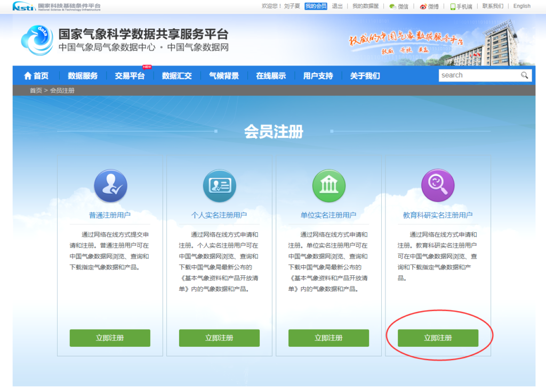
Task: Click the mobile version (手机端) icon
Action: click(x=453, y=6)
